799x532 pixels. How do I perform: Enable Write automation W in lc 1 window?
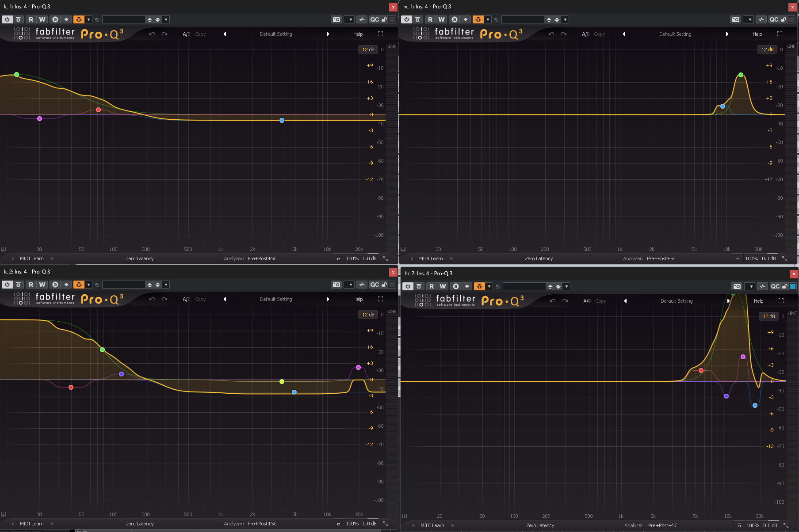click(42, 19)
